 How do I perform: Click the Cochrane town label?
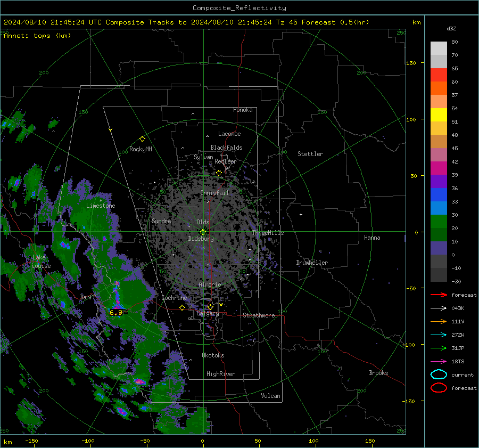click(174, 298)
